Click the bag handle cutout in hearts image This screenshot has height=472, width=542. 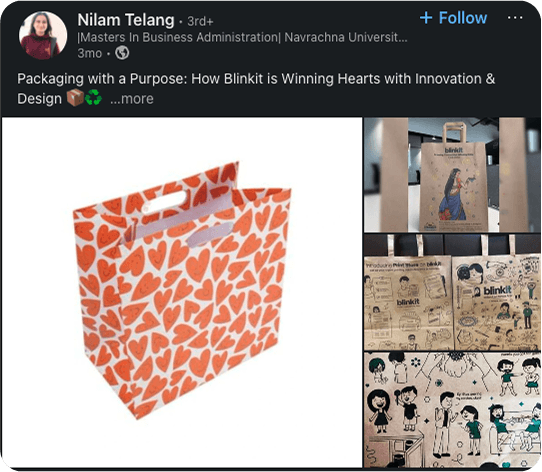165,202
